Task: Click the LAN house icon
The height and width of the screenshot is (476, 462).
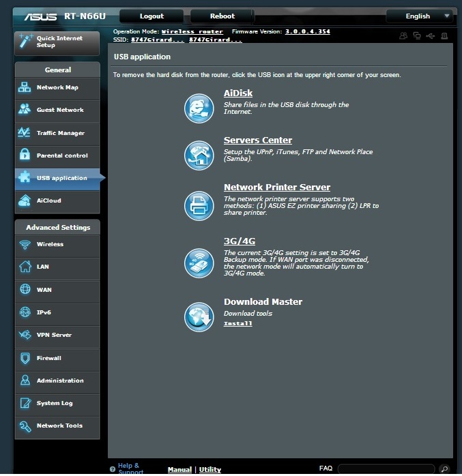Action: 25,266
